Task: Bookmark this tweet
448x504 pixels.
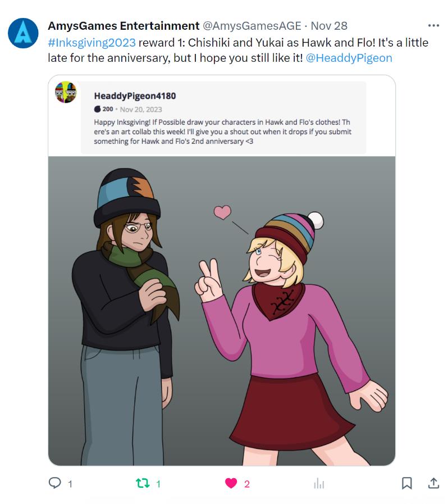Action: click(407, 483)
